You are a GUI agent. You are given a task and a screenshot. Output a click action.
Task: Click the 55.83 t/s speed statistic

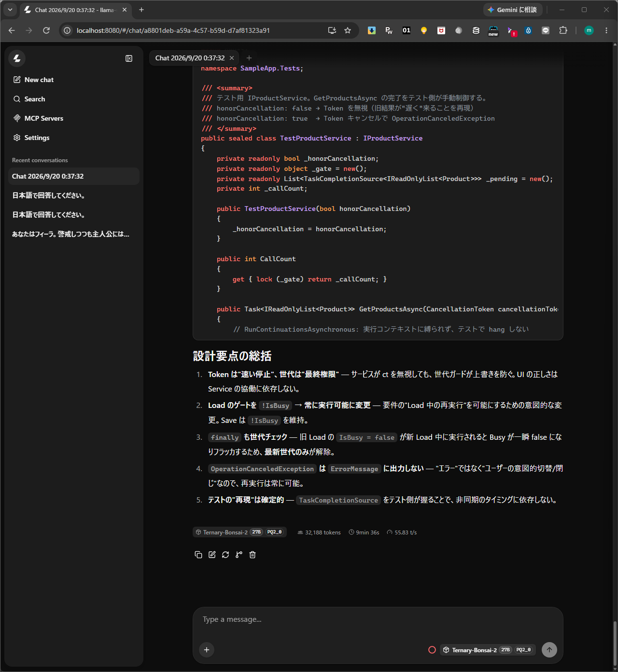[x=402, y=532]
